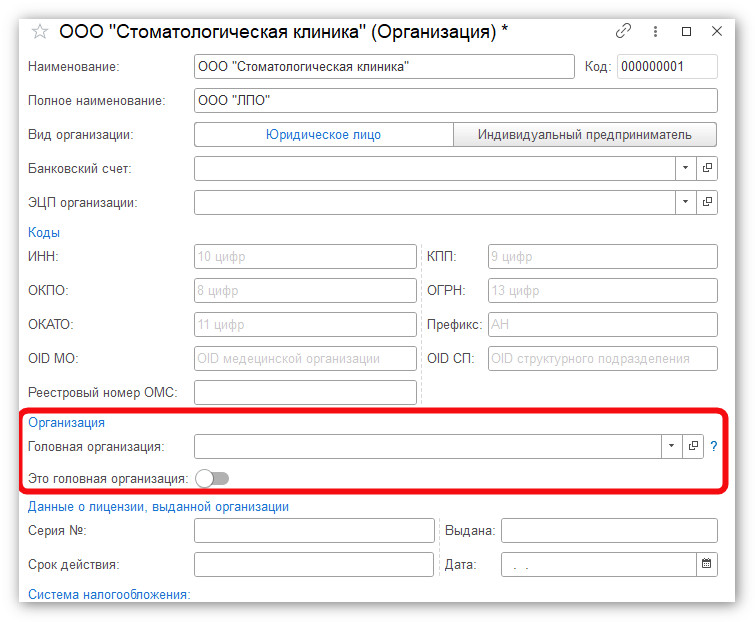Click into the Префикс field
This screenshot has height=622, width=755.
(x=602, y=324)
